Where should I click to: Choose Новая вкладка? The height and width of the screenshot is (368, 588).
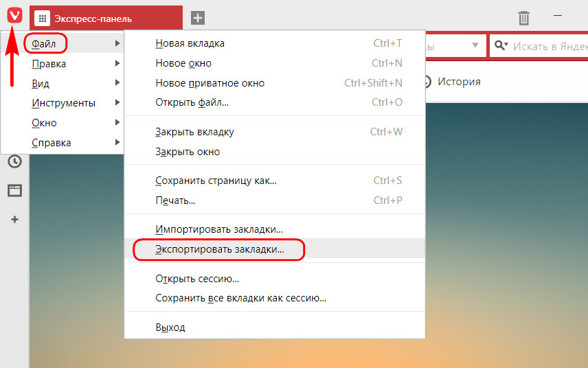pyautogui.click(x=275, y=43)
